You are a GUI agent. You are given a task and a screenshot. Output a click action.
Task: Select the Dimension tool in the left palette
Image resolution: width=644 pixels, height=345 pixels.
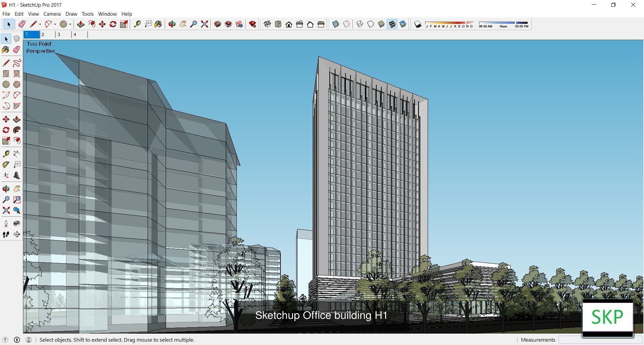coord(17,154)
